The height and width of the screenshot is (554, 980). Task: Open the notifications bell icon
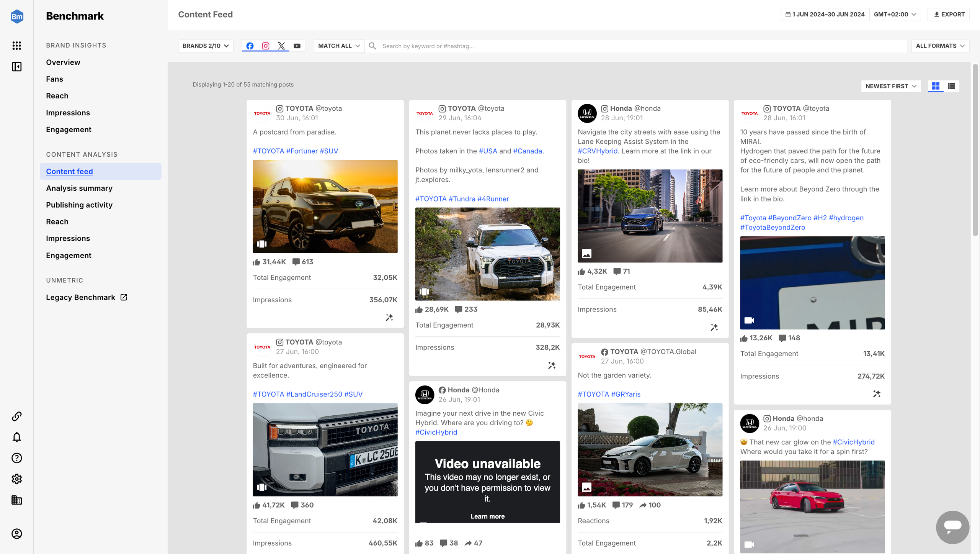17,437
